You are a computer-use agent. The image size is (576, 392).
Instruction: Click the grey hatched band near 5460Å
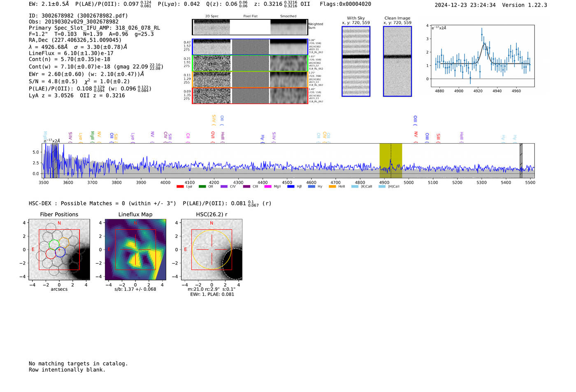521,161
